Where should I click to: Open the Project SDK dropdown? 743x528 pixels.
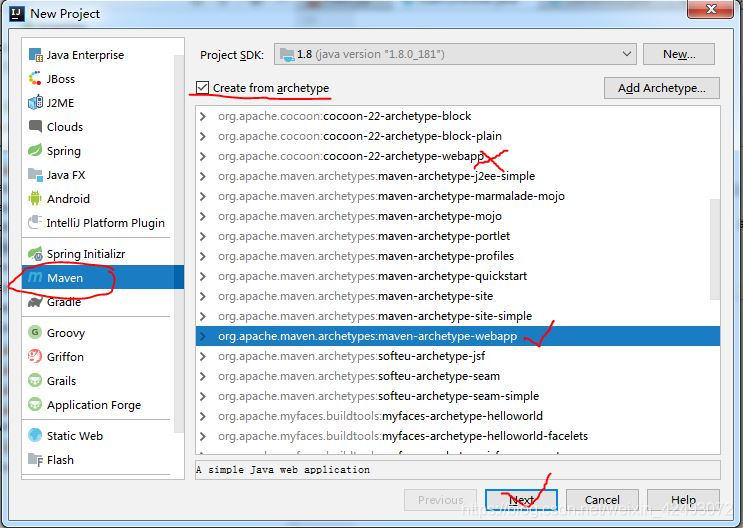[626, 54]
